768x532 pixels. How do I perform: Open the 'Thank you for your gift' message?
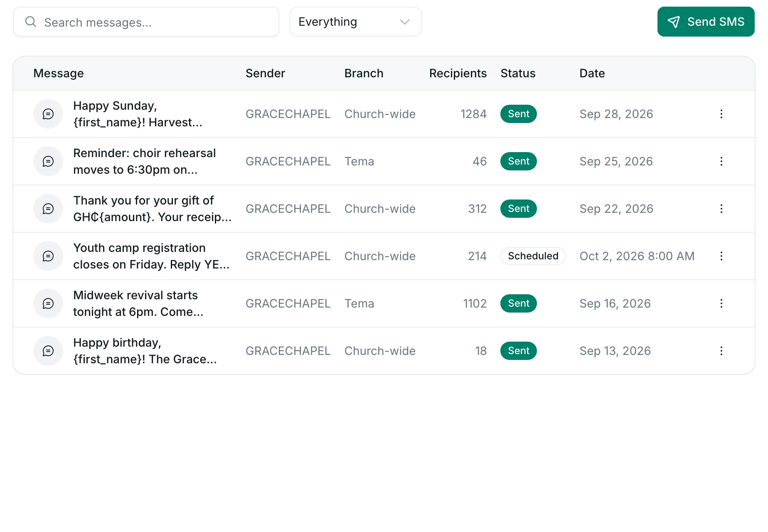[x=152, y=209]
